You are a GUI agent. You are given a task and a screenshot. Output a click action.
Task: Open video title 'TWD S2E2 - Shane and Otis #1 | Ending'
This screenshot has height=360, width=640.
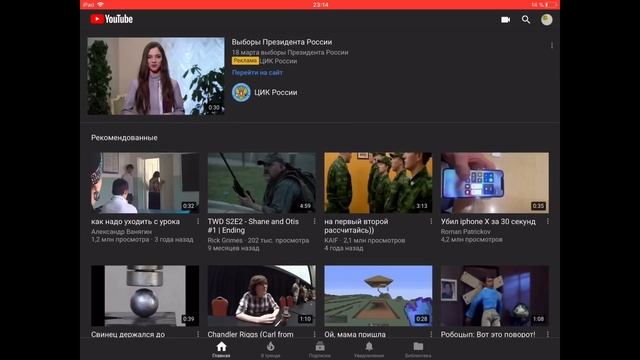(253, 226)
